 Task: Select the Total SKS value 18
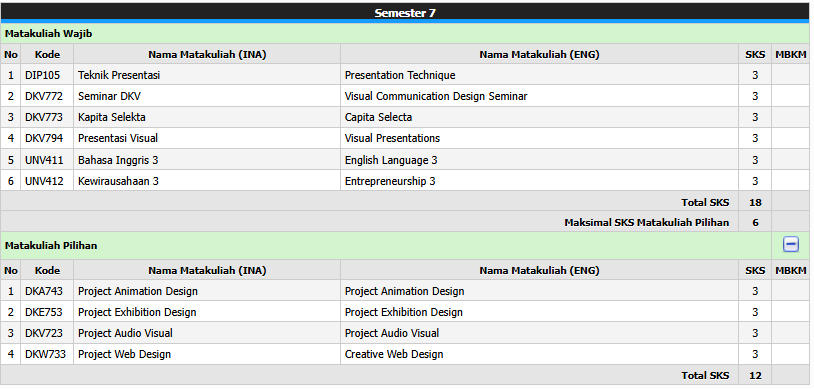(x=755, y=203)
